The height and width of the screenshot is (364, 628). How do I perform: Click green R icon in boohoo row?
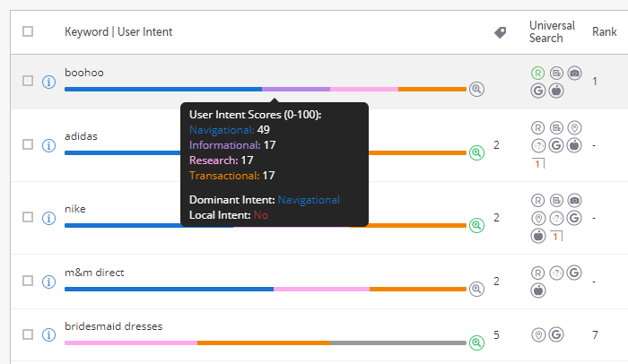pos(538,73)
